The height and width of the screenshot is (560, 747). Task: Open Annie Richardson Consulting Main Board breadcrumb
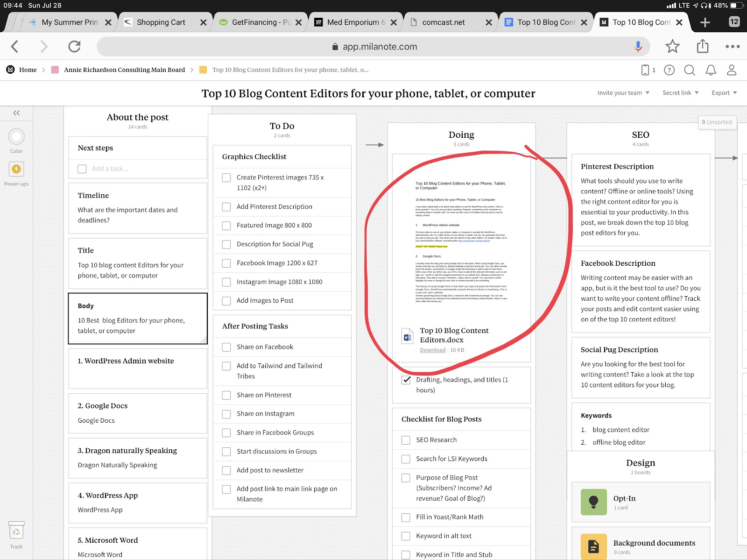click(x=124, y=70)
